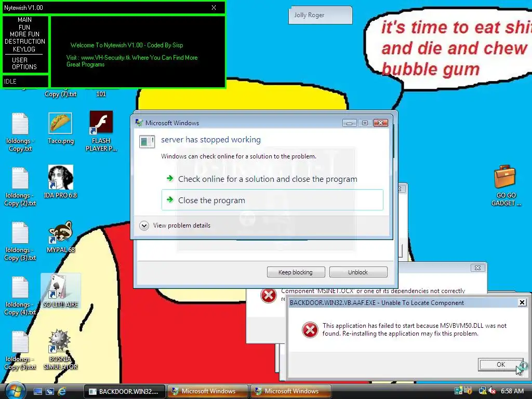Image resolution: width=532 pixels, height=399 pixels.
Task: Expand View problem details chevron
Action: click(x=144, y=225)
